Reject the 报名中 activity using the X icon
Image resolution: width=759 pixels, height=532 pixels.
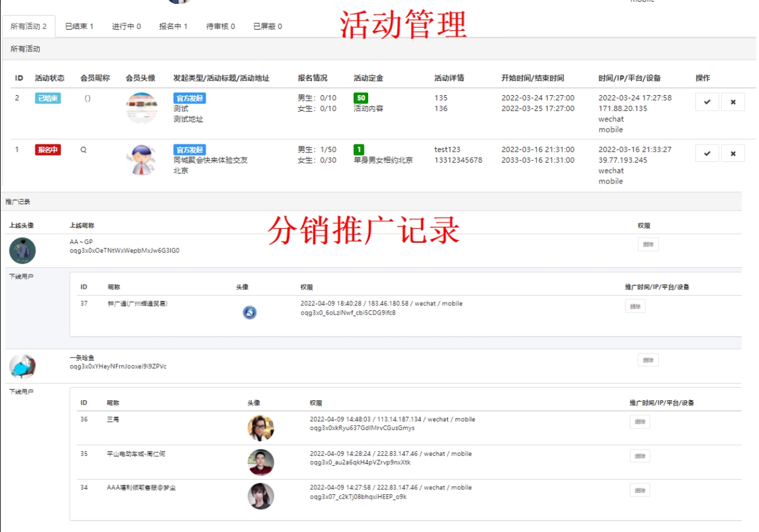733,153
